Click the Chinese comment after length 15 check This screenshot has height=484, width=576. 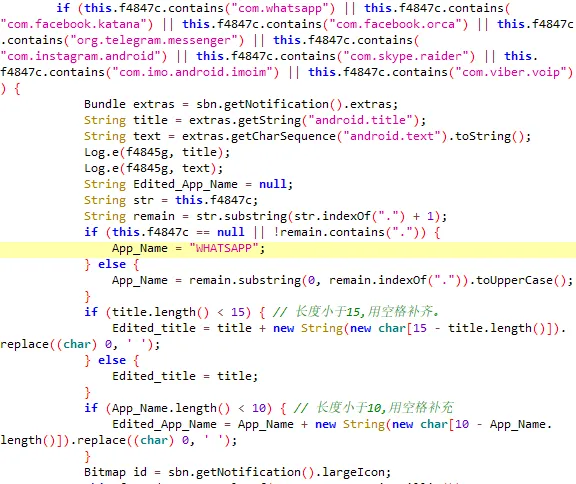pyautogui.click(x=356, y=312)
